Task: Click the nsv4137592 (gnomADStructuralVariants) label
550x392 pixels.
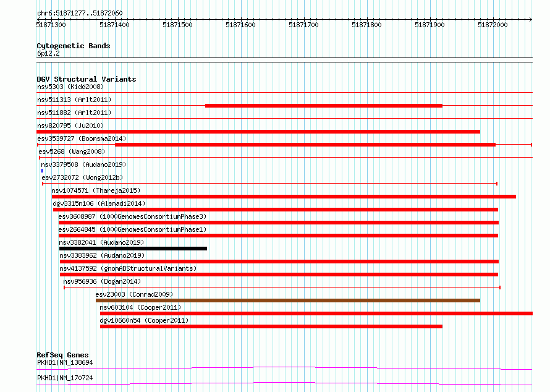Action: coord(128,268)
